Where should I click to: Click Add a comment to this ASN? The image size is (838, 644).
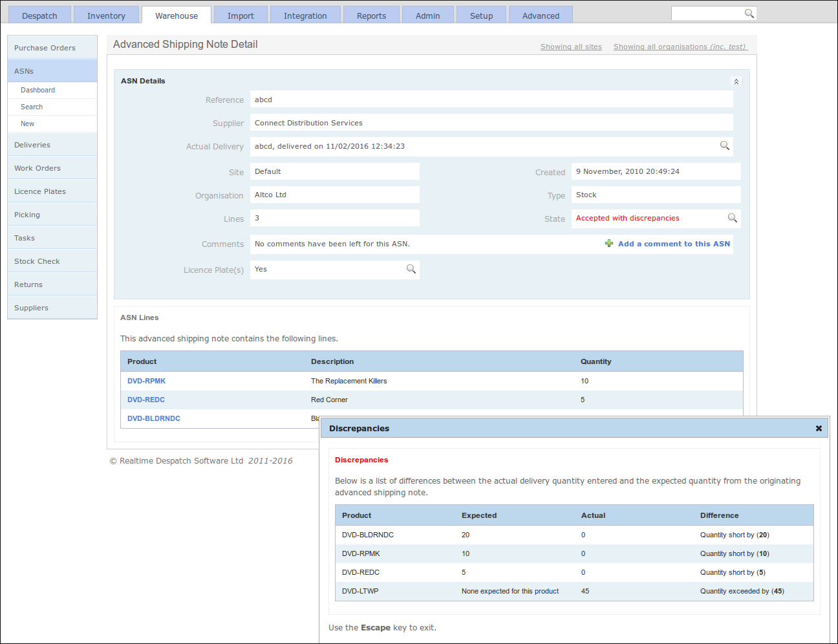[674, 244]
